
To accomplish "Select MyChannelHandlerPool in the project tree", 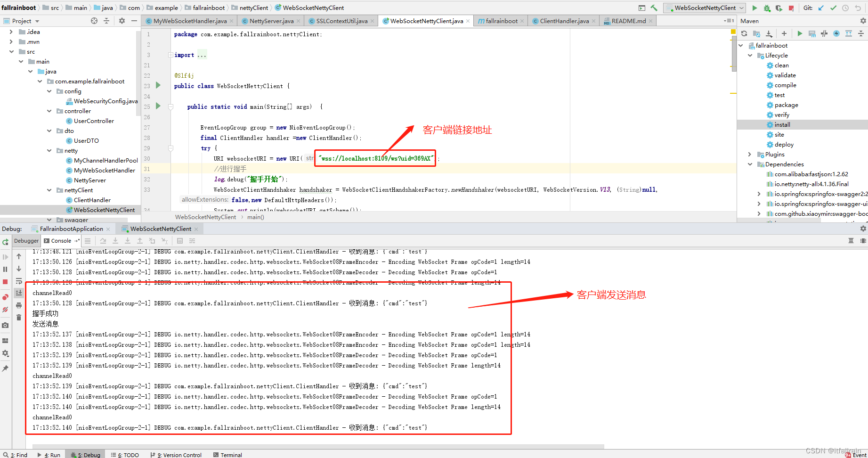I will 105,160.
